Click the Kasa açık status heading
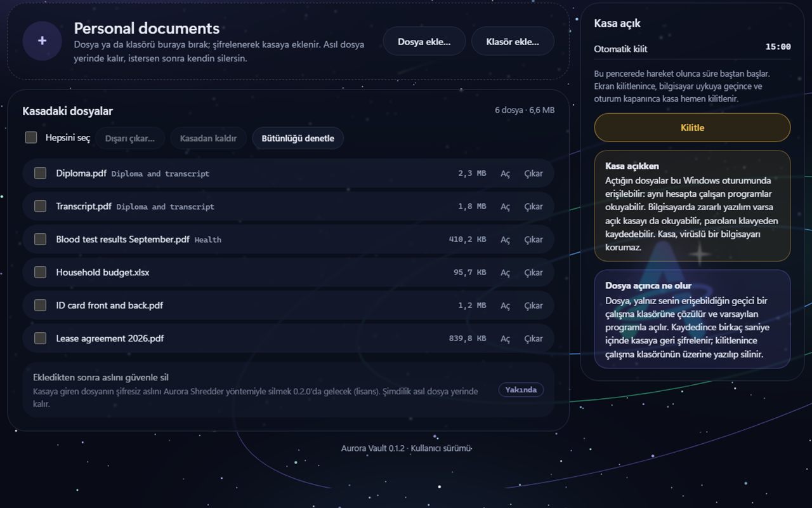 coord(617,23)
